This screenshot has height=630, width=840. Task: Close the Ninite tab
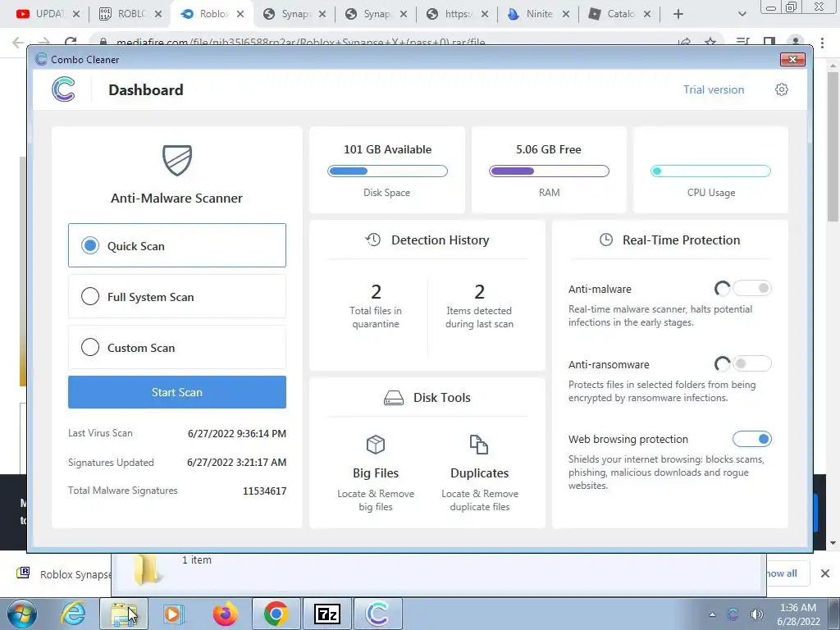click(x=566, y=14)
